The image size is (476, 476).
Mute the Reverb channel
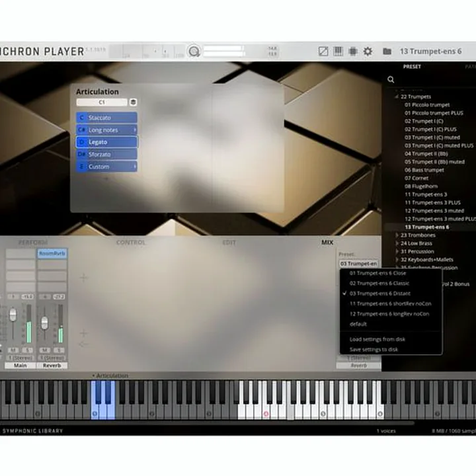coord(45,350)
